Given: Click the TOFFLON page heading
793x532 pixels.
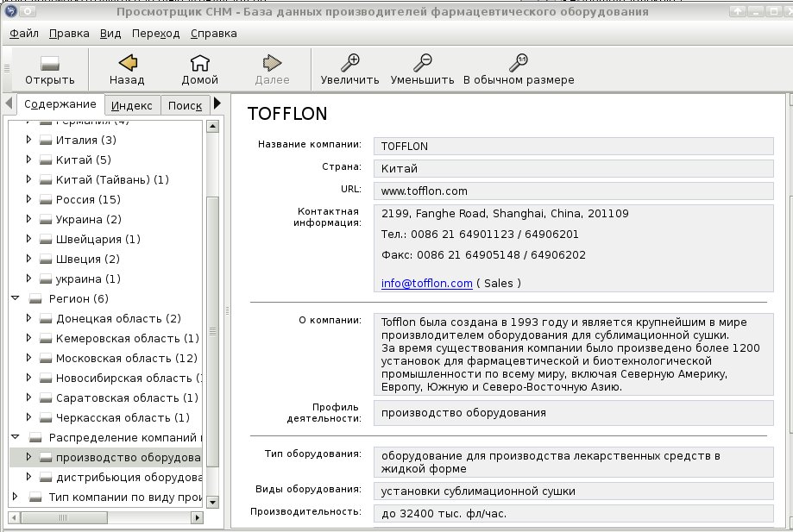Looking at the screenshot, I should pyautogui.click(x=287, y=114).
